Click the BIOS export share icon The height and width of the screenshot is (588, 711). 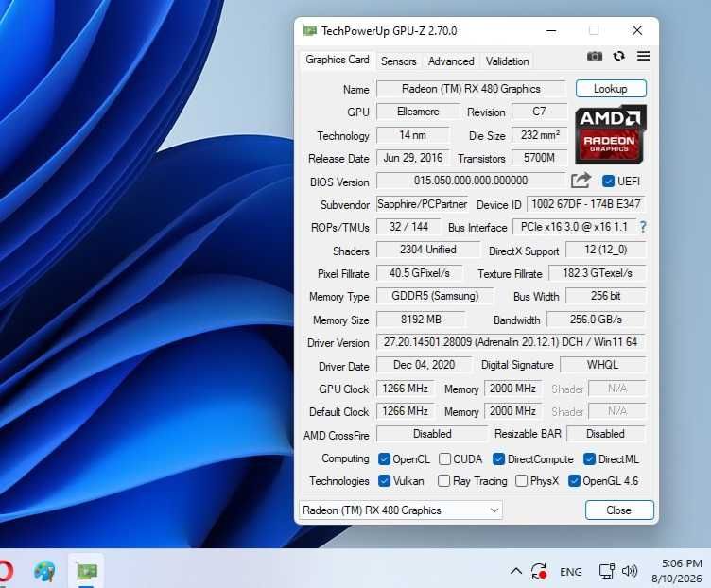[581, 180]
